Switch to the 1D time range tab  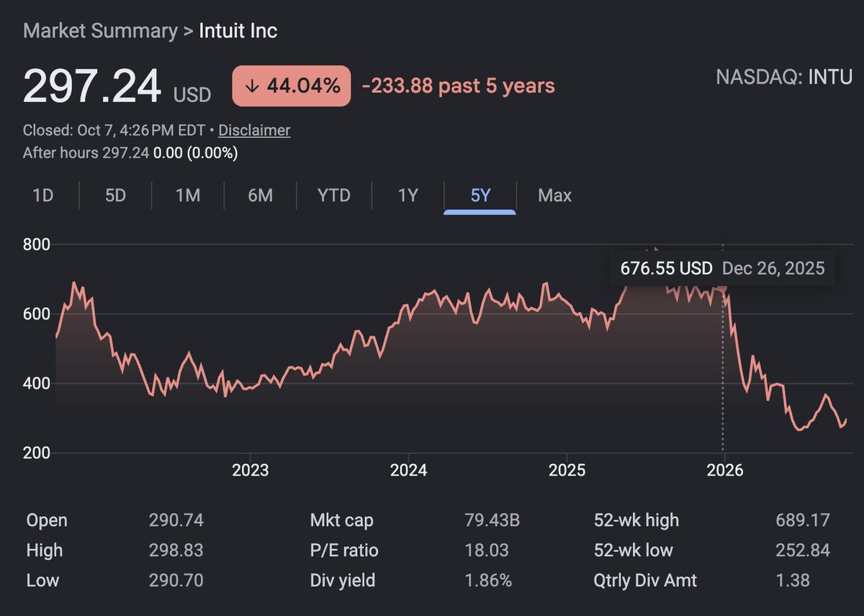[x=43, y=195]
